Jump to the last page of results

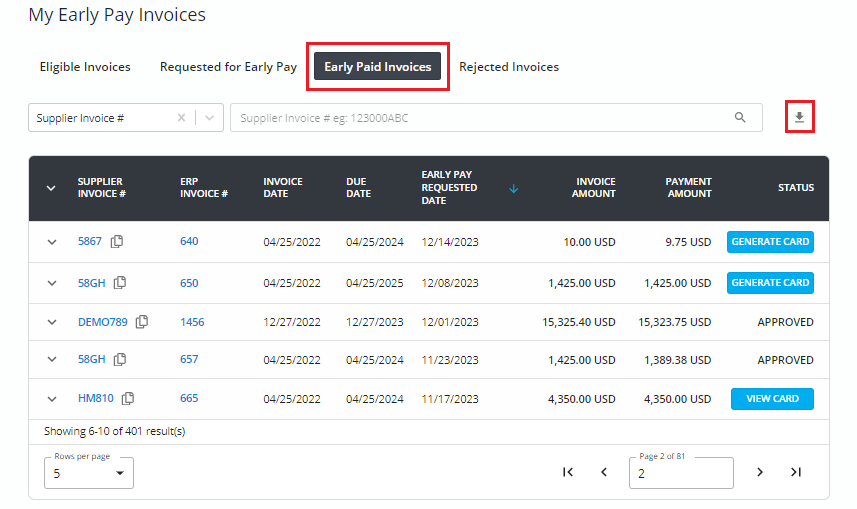pyautogui.click(x=796, y=472)
